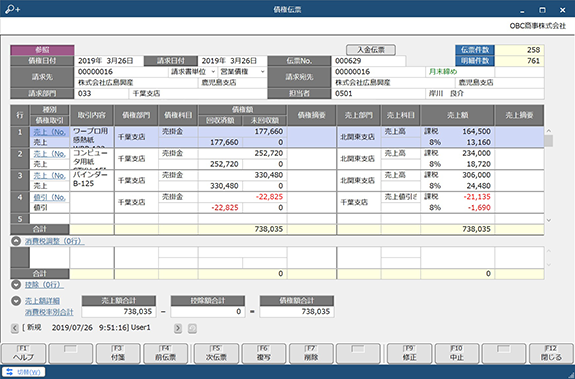Go to next history entry arrow

pyautogui.click(x=178, y=328)
